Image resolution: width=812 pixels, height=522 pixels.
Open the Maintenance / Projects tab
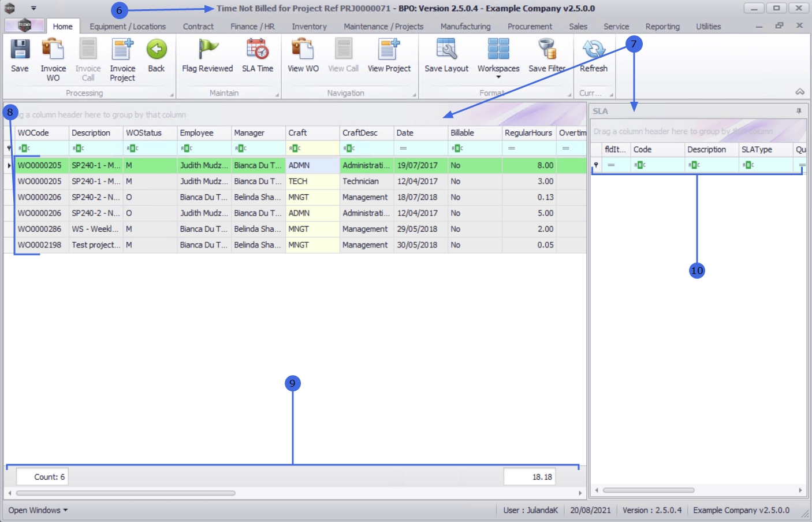coord(383,27)
